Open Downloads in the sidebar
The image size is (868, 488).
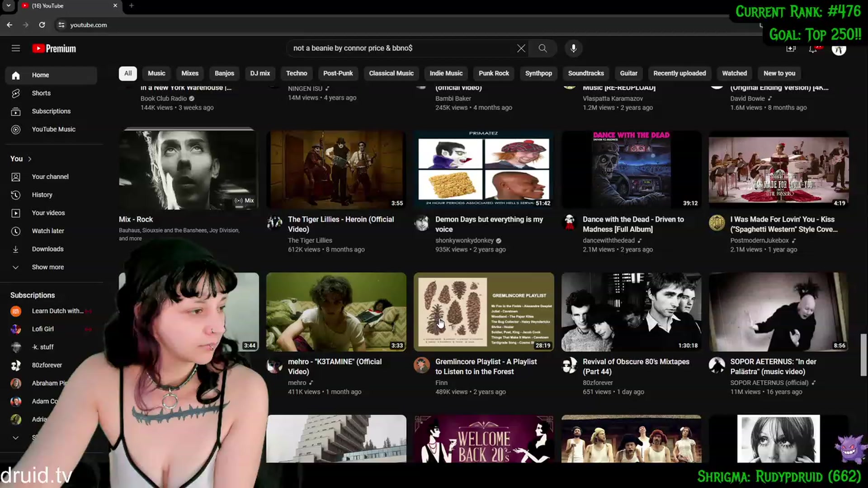51,249
